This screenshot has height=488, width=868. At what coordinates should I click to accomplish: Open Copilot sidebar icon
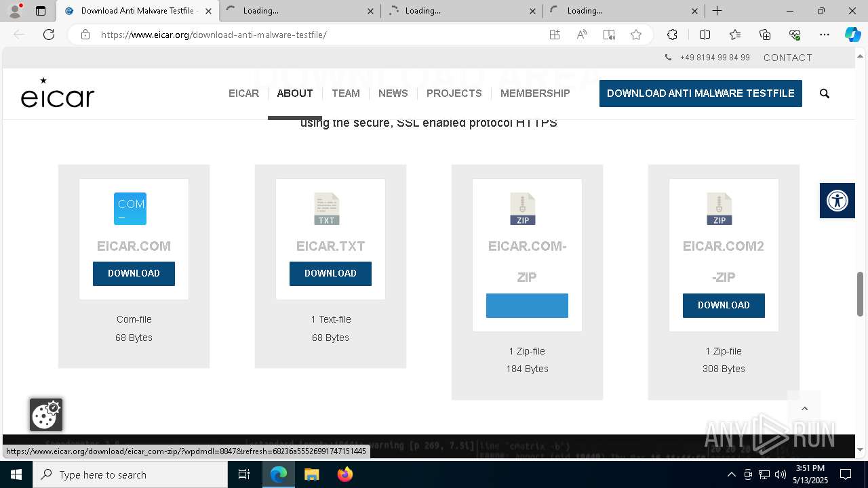pos(852,35)
